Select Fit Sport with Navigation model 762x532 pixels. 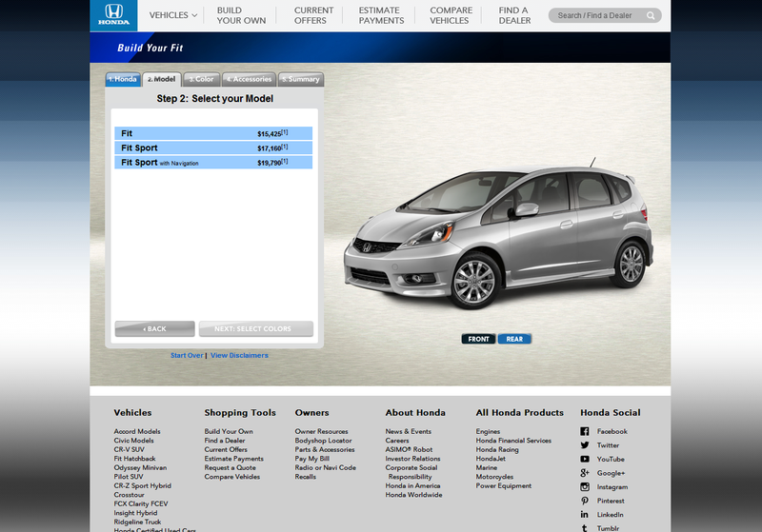tap(213, 162)
